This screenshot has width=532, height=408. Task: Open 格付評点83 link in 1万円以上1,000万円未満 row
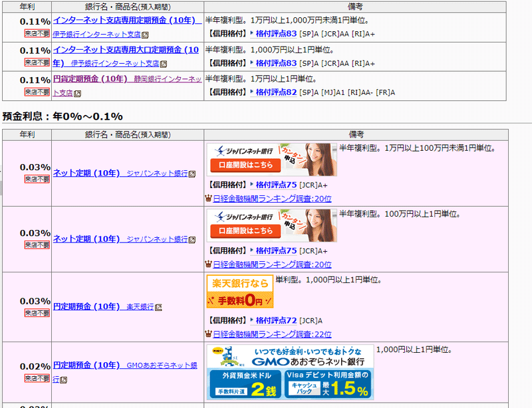276,34
